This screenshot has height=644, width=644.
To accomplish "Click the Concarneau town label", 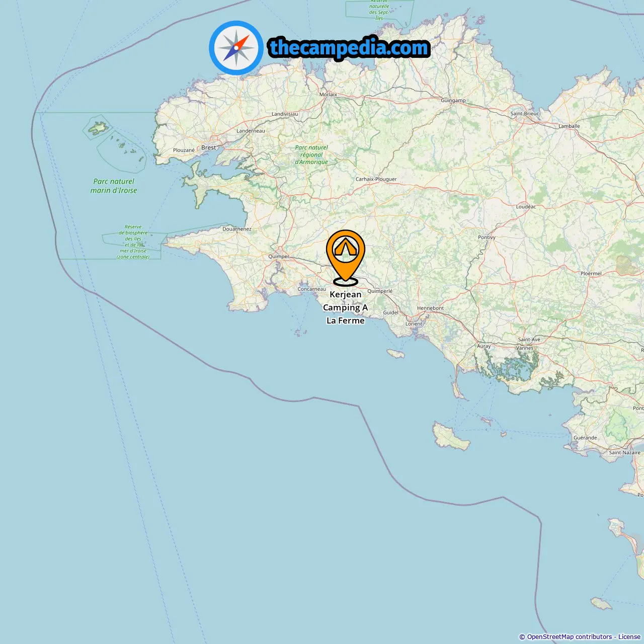I will tap(312, 289).
